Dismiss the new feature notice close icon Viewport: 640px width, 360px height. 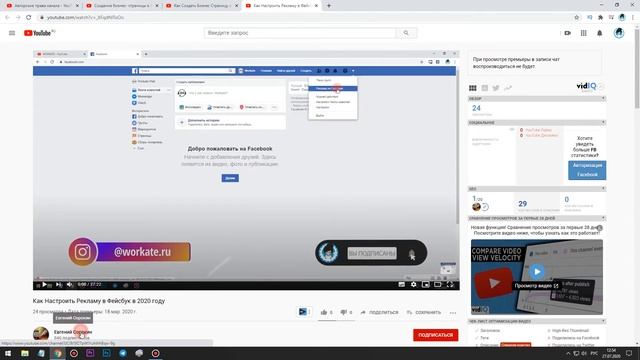(x=600, y=228)
